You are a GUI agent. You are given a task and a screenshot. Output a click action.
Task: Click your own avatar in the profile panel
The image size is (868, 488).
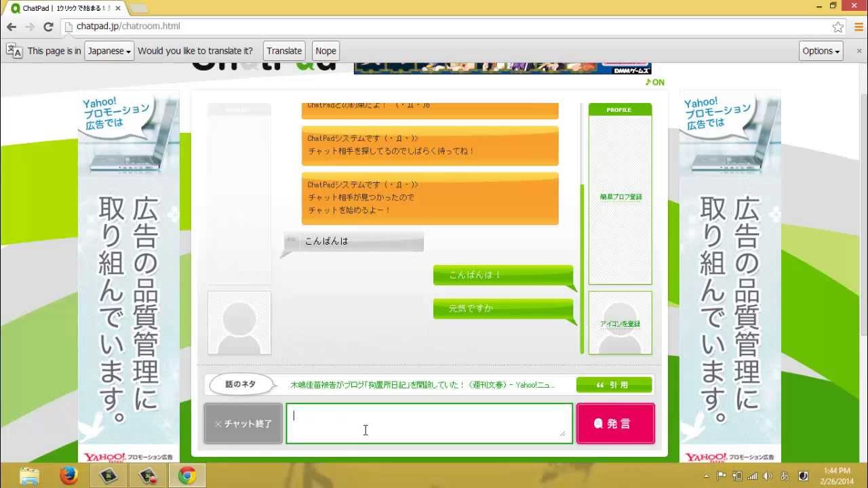620,323
